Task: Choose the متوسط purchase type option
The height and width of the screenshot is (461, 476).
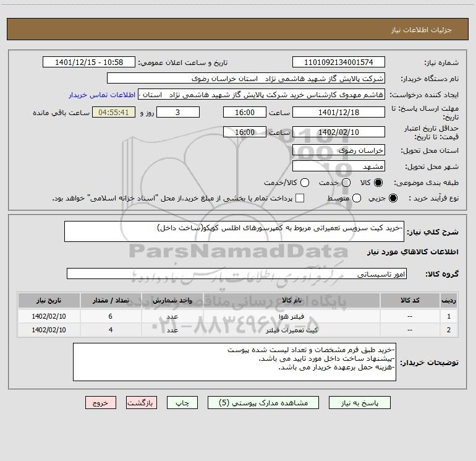Action: pos(357,198)
